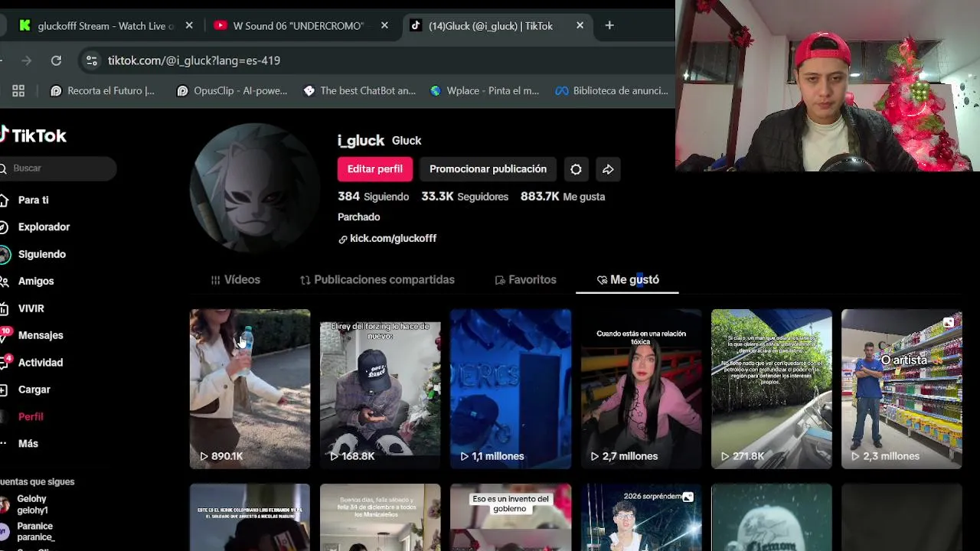Switch to Publicaciones compartidas tab

(x=377, y=280)
